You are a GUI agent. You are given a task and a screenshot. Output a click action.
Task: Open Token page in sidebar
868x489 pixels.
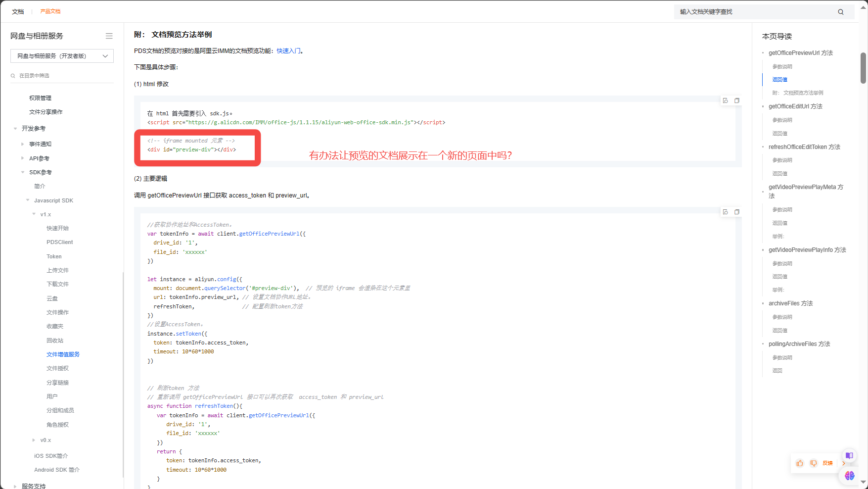point(54,256)
